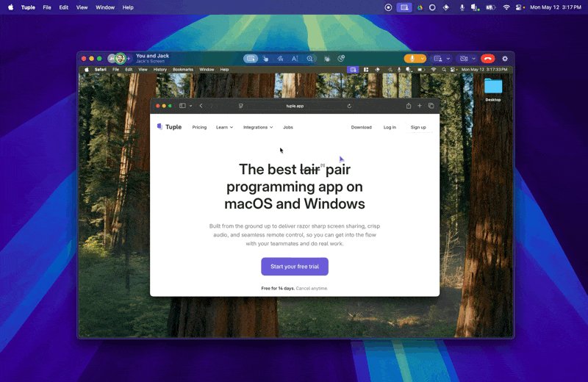
Task: Expand the Integrations dropdown on webpage
Action: coord(258,127)
